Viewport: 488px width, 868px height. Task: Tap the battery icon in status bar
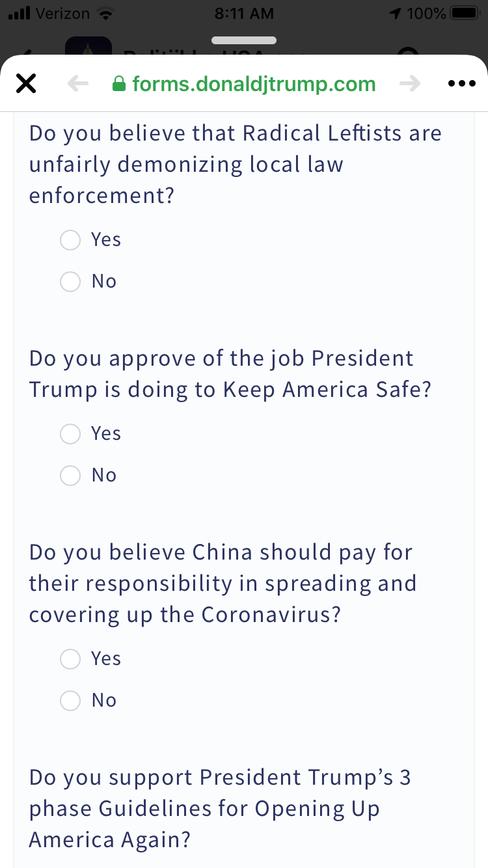(465, 14)
